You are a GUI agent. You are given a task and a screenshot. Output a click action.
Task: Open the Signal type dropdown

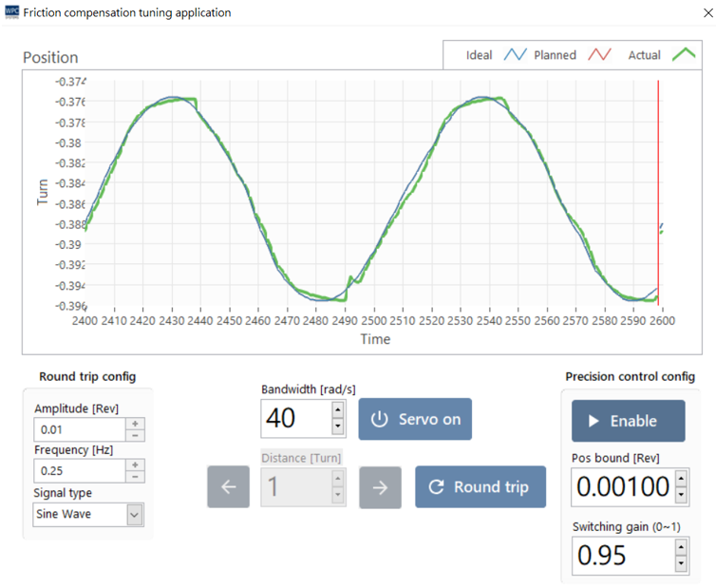point(134,515)
